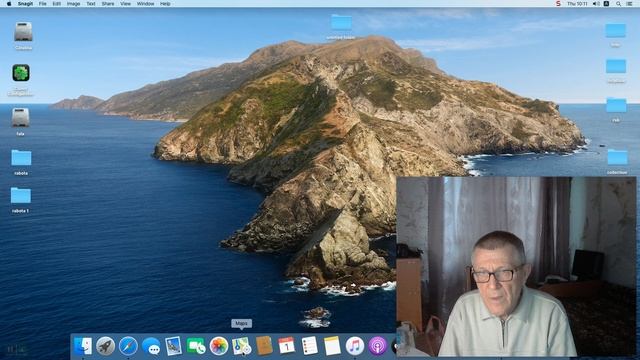Open the File menu
The width and height of the screenshot is (640, 360).
pos(42,4)
